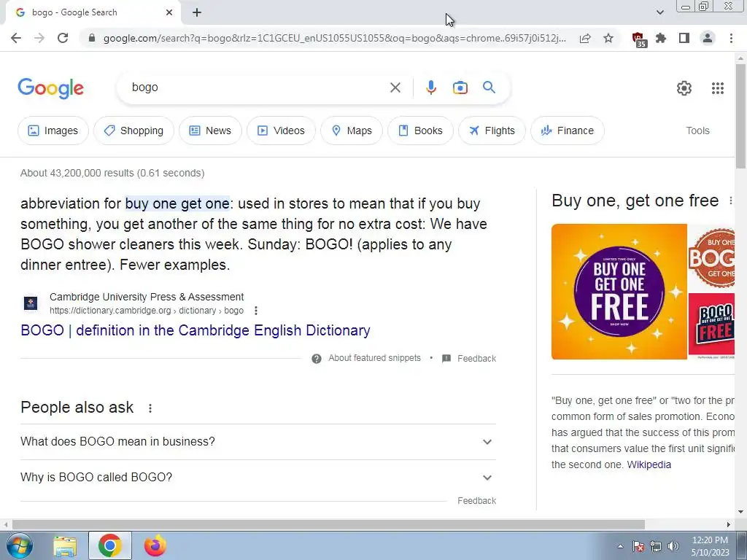This screenshot has width=747, height=560.
Task: Open Tools filter options
Action: [697, 131]
